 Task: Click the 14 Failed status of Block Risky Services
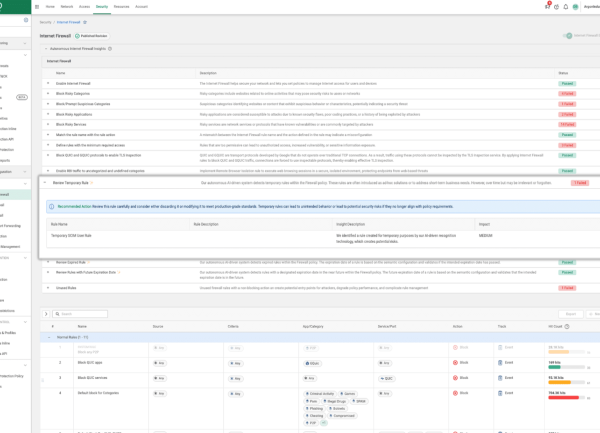click(x=567, y=124)
